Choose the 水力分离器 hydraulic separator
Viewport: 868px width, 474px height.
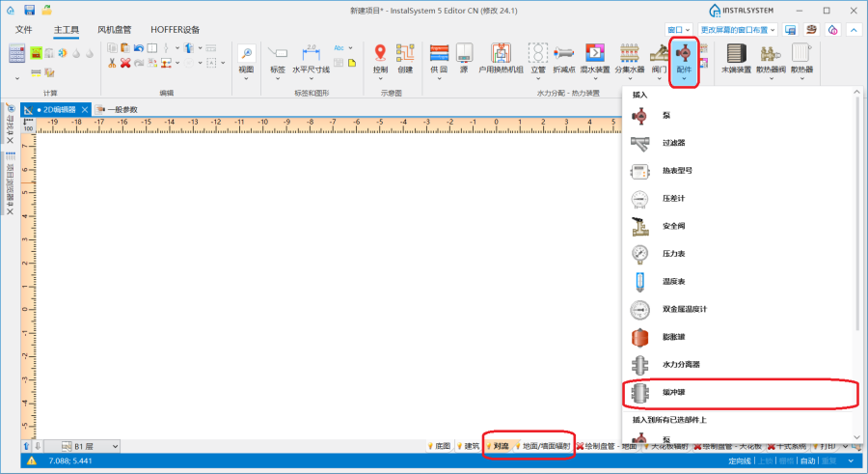(x=680, y=365)
